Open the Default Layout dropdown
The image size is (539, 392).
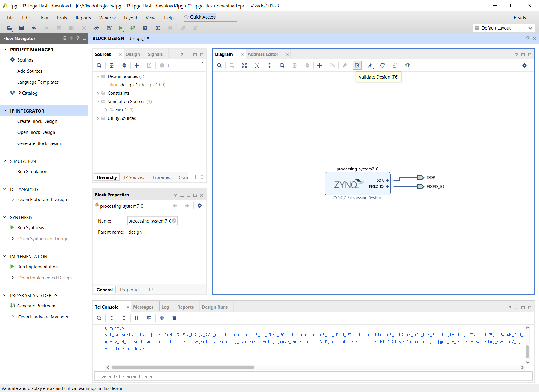click(x=504, y=28)
